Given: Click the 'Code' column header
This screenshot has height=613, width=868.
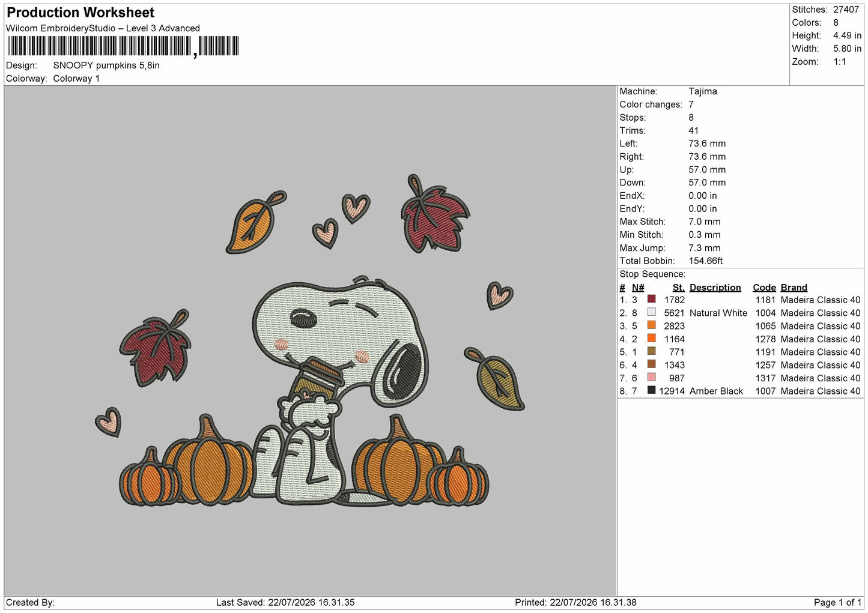Looking at the screenshot, I should pyautogui.click(x=765, y=288).
